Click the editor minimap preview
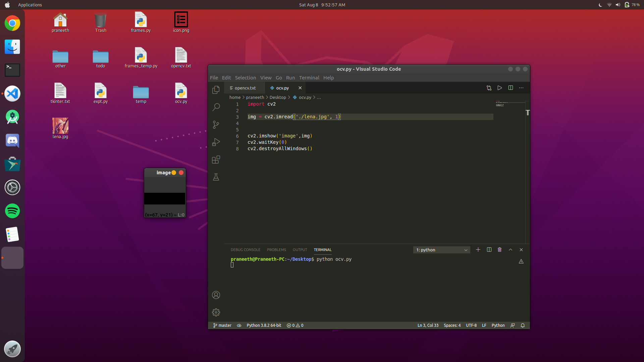The image size is (644, 362). pos(501,104)
